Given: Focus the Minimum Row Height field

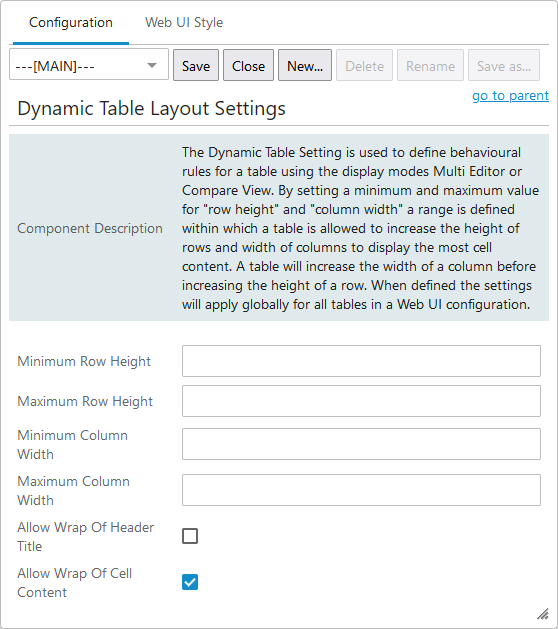Looking at the screenshot, I should click(x=361, y=361).
